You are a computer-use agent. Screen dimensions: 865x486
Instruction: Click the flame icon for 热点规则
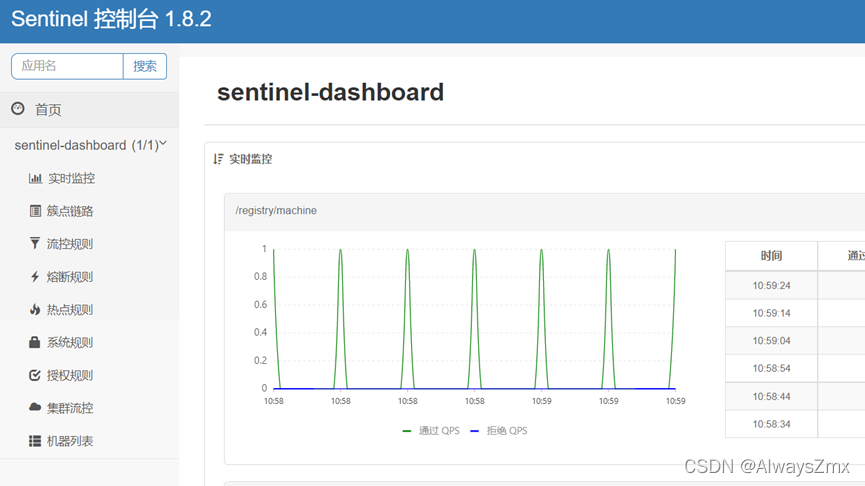[x=35, y=309]
